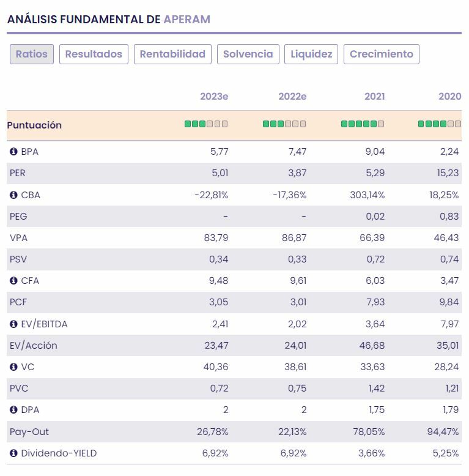Viewport: 469px width, 476px height.
Task: Click the 2021 score rating bar
Action: (x=363, y=124)
